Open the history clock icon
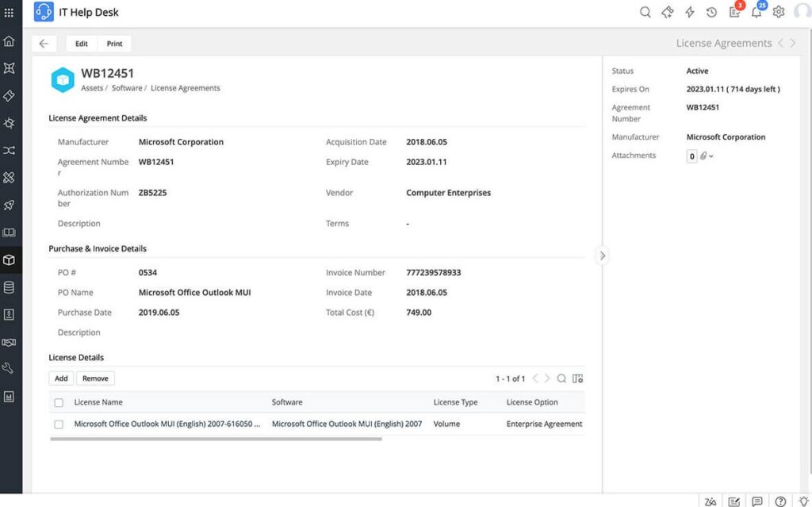 pyautogui.click(x=712, y=12)
